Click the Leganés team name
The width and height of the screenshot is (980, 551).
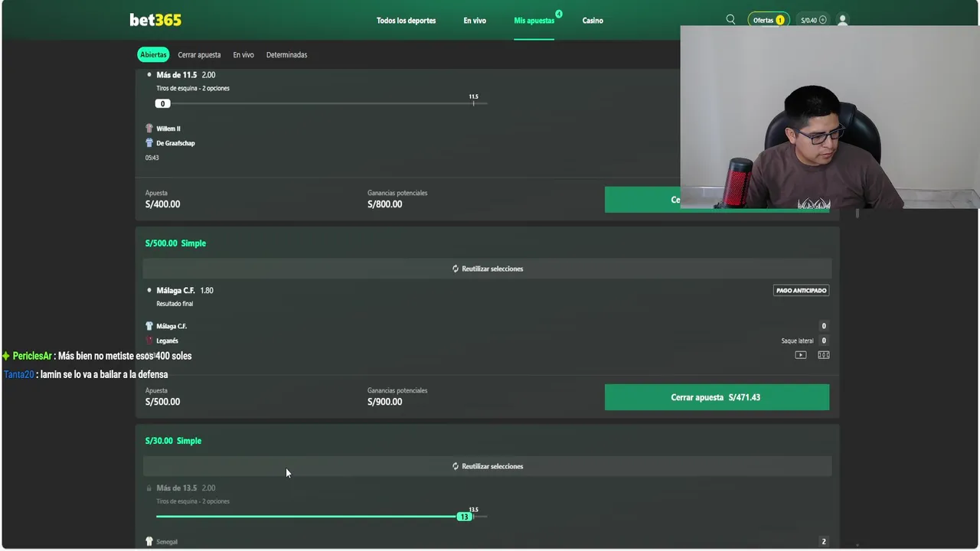[x=167, y=341]
